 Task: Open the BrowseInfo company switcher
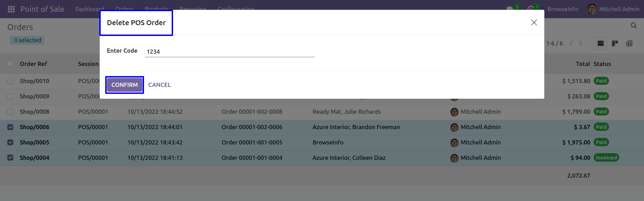click(x=563, y=9)
